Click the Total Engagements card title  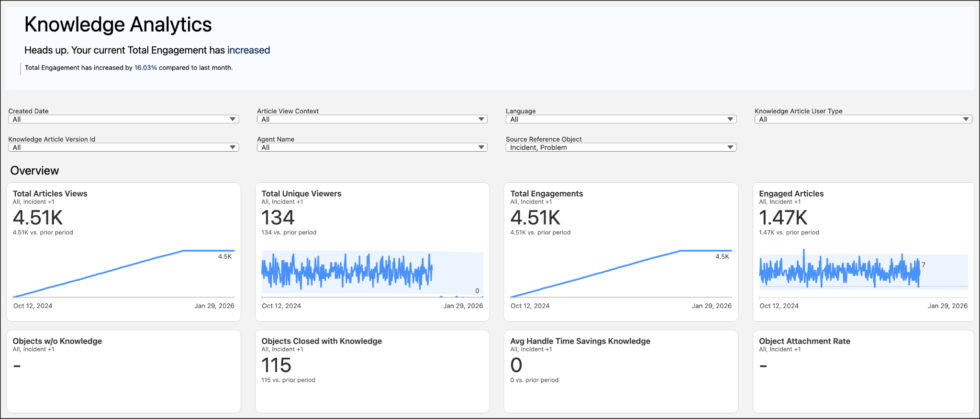point(546,193)
